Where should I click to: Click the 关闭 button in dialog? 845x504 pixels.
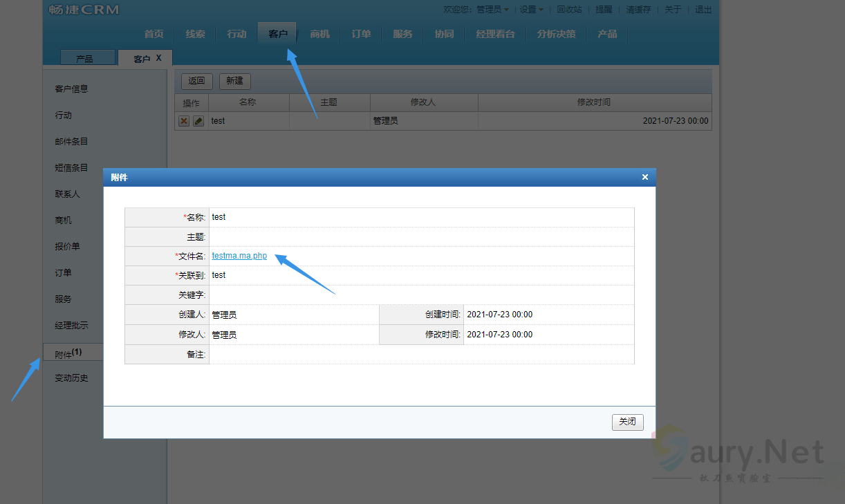[627, 422]
